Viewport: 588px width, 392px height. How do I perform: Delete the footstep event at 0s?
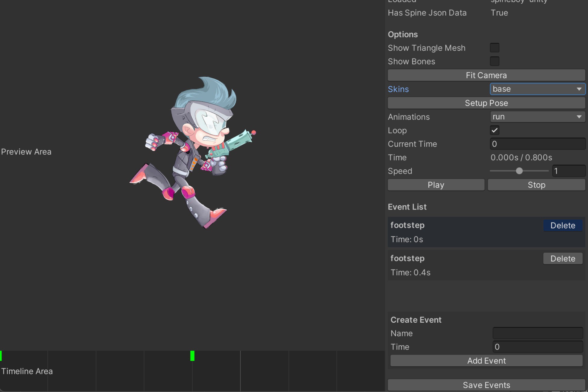563,225
